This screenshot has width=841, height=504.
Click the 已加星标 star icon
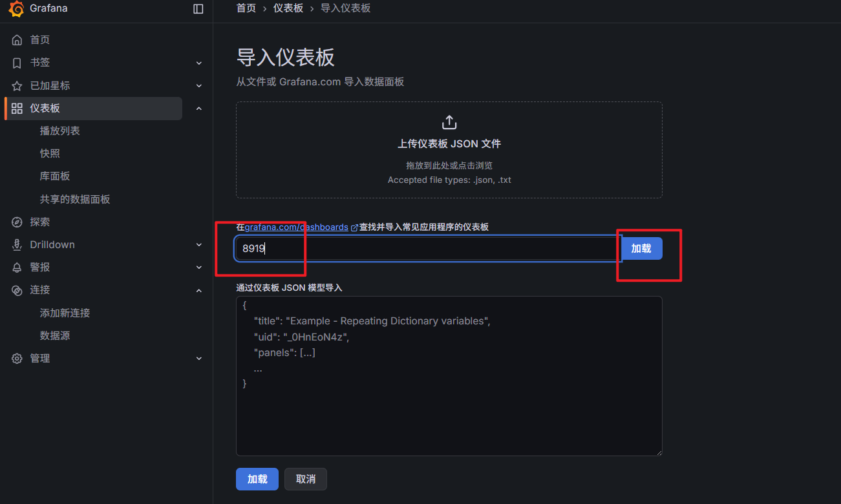(x=17, y=85)
